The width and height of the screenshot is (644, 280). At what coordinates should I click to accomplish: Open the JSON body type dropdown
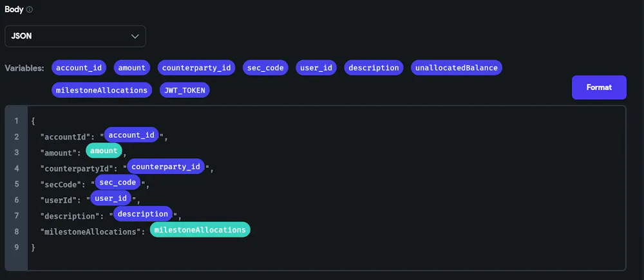coord(75,36)
